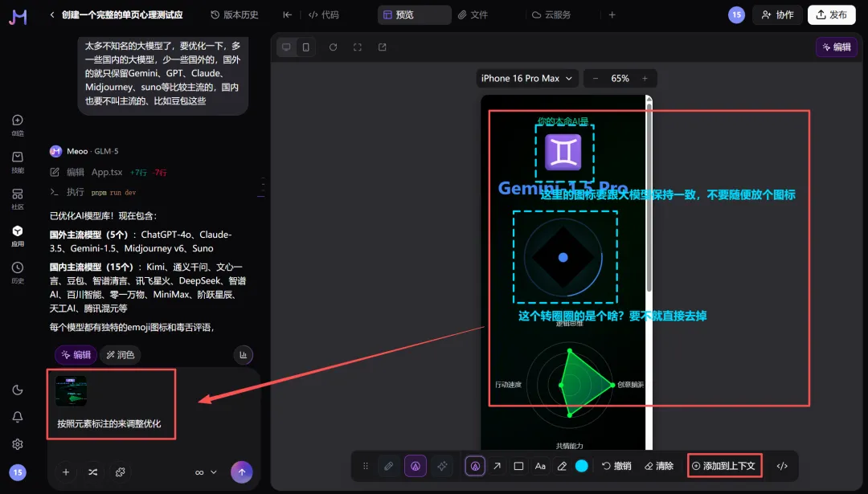Go back using the arrow before project title
868x494 pixels.
click(x=52, y=15)
